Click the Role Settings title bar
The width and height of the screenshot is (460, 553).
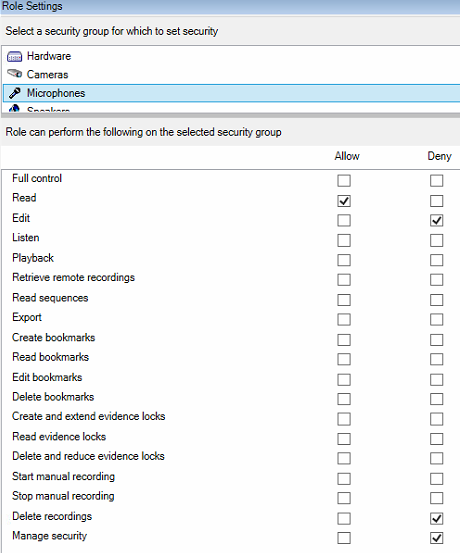[x=230, y=6]
